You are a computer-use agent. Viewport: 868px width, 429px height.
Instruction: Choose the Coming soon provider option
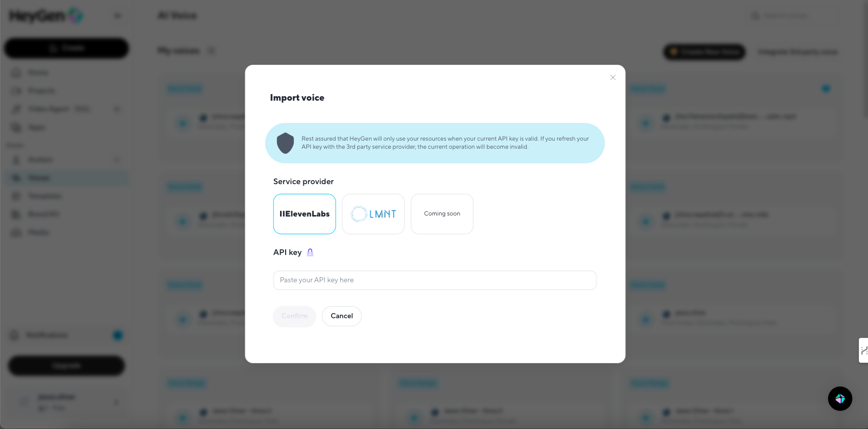click(441, 213)
